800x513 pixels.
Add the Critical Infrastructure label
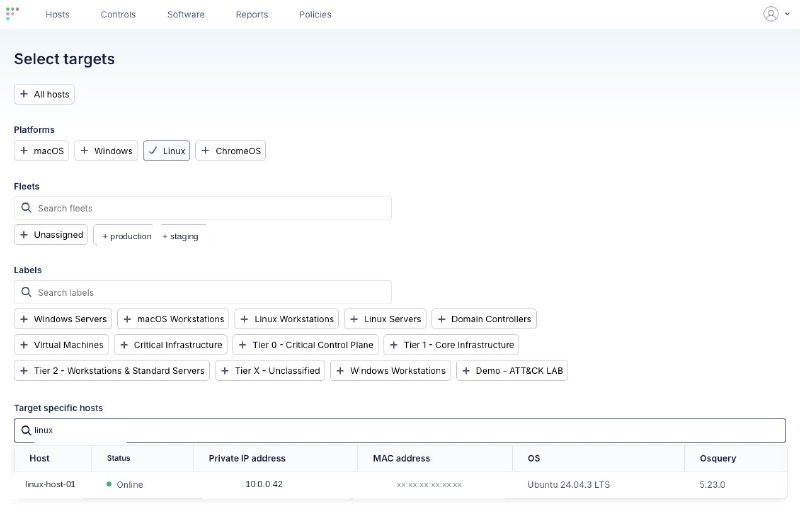coord(171,345)
